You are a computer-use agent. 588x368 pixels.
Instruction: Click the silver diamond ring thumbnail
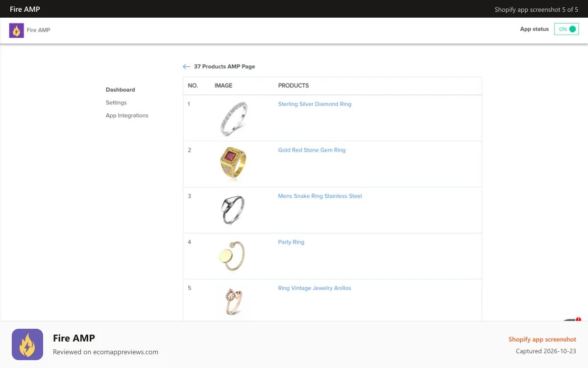pyautogui.click(x=233, y=118)
